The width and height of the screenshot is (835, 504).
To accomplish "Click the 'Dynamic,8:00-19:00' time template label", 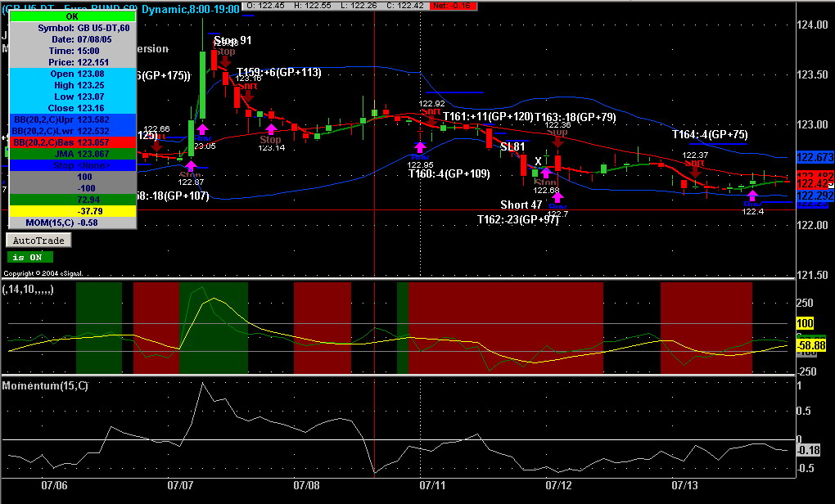I will [x=190, y=10].
